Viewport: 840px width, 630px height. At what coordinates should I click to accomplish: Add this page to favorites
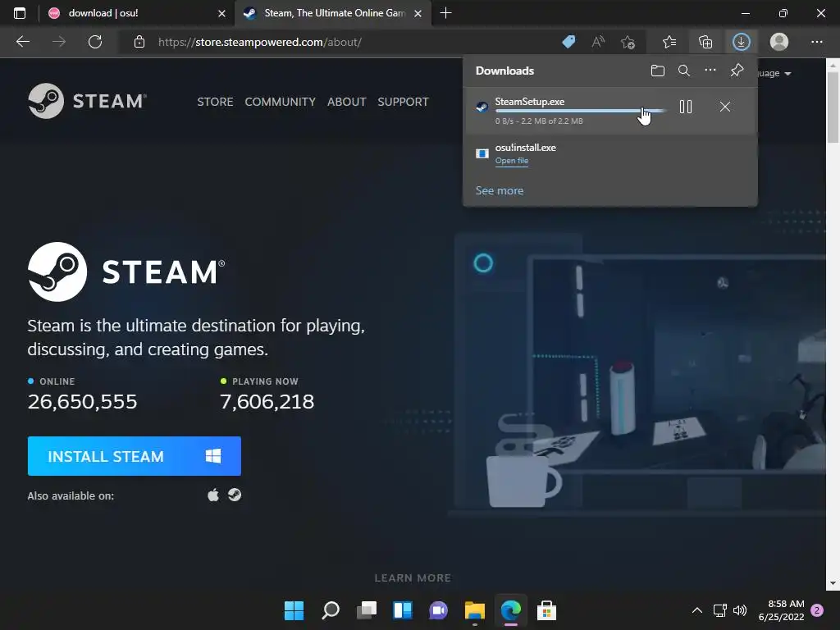[628, 42]
